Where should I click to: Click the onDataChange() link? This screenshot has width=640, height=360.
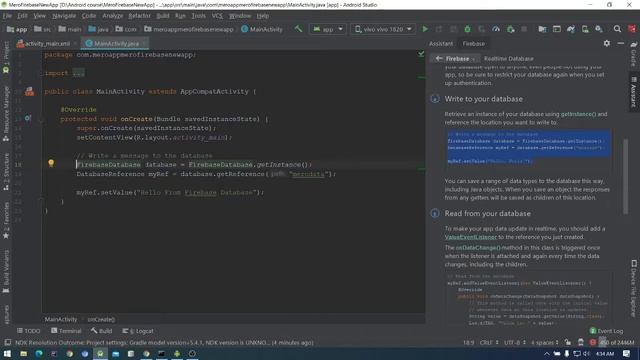(478, 247)
